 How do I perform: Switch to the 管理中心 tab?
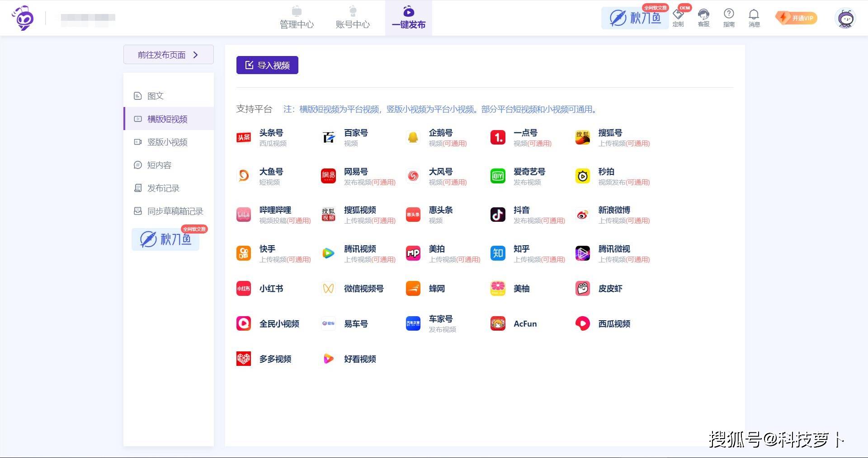click(x=297, y=18)
